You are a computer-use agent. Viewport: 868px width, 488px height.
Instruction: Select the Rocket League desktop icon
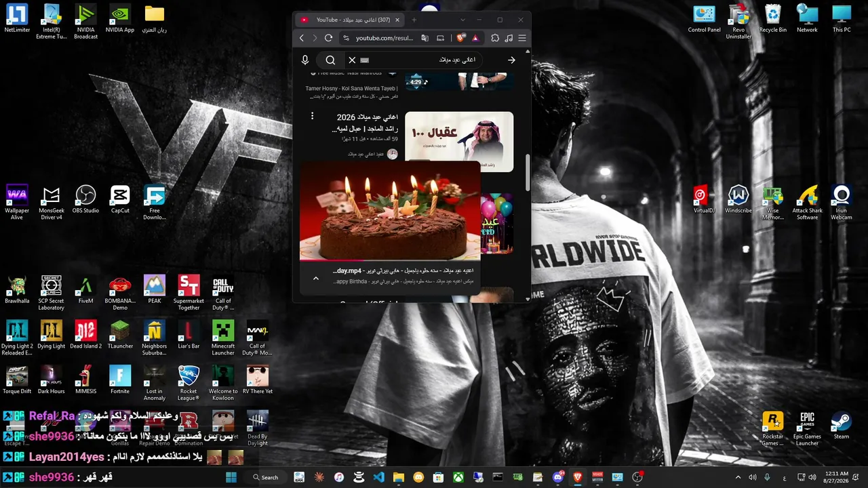pos(189,384)
